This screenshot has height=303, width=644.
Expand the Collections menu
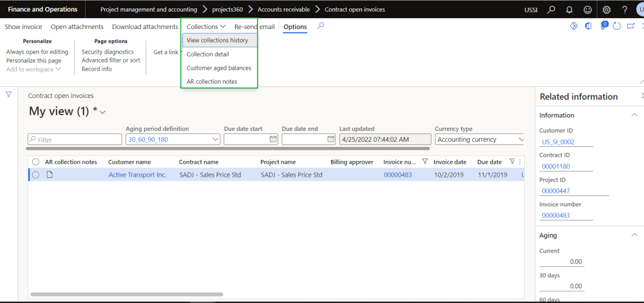coord(206,26)
